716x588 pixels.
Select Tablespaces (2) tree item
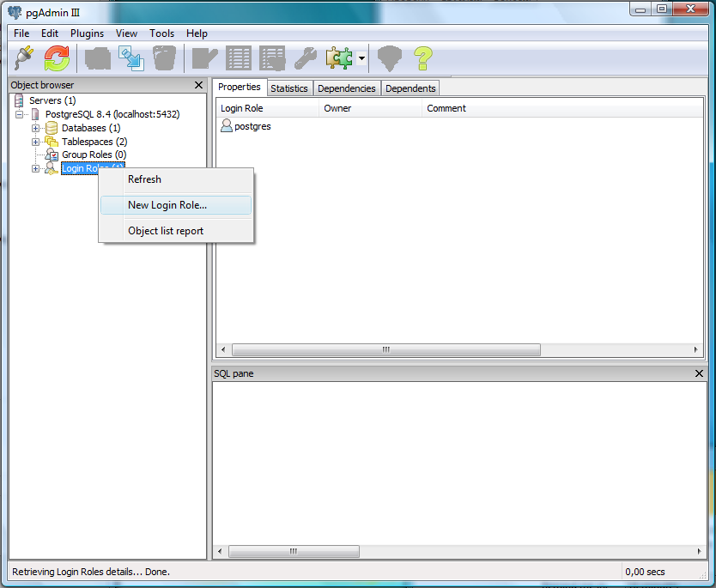point(94,142)
